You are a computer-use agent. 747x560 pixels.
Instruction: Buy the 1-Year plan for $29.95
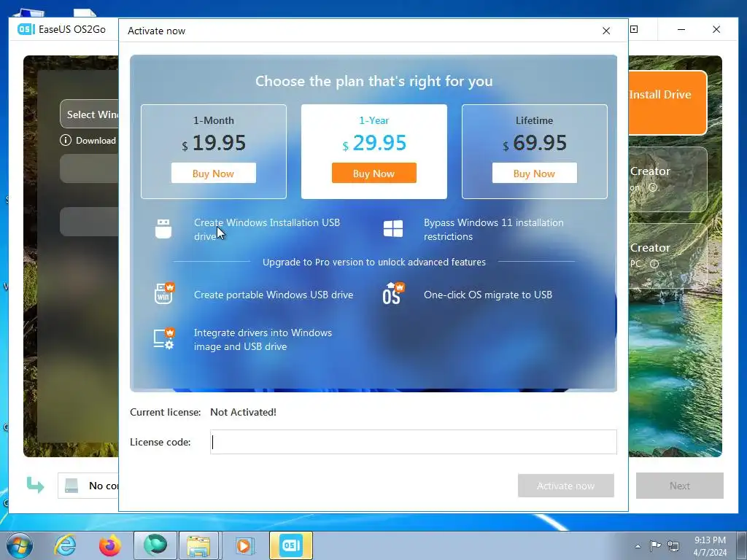pos(374,174)
